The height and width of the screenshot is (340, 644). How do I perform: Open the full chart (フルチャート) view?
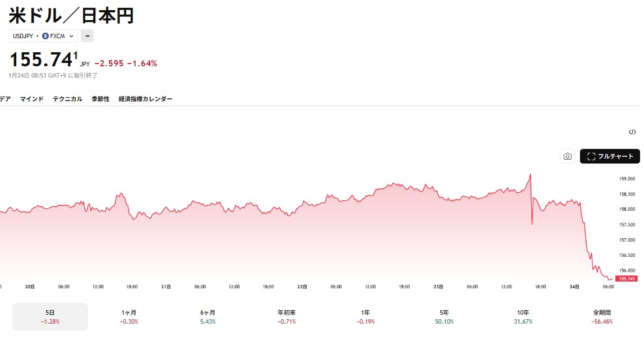[610, 156]
